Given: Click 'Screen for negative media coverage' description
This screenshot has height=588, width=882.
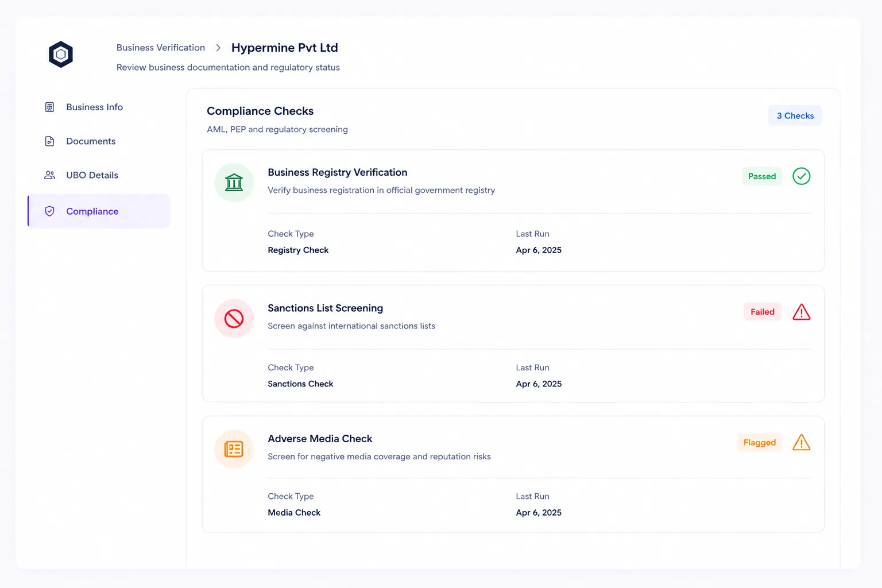Looking at the screenshot, I should [x=379, y=457].
